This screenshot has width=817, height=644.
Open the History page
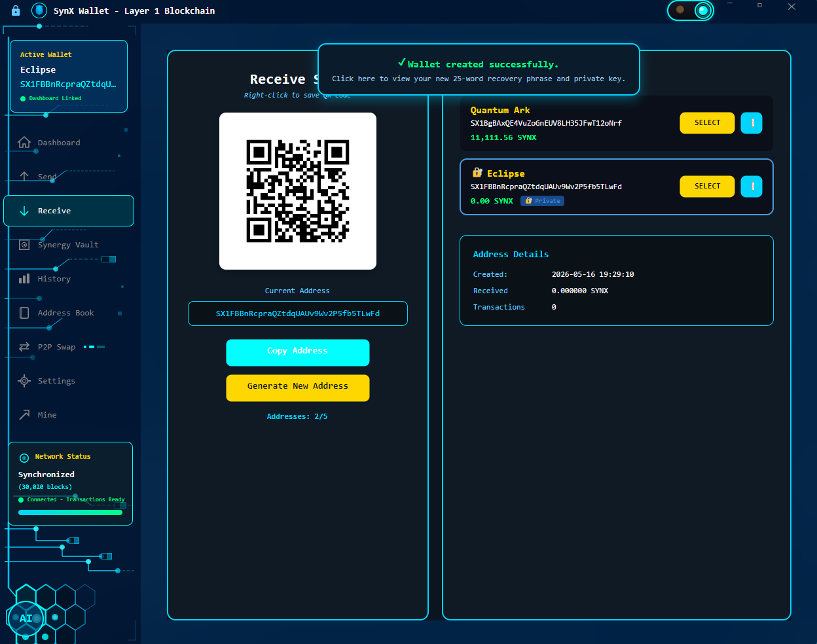coord(69,279)
